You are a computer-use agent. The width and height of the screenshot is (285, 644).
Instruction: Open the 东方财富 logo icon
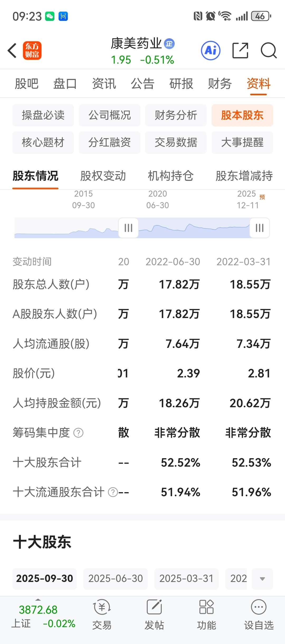[32, 50]
